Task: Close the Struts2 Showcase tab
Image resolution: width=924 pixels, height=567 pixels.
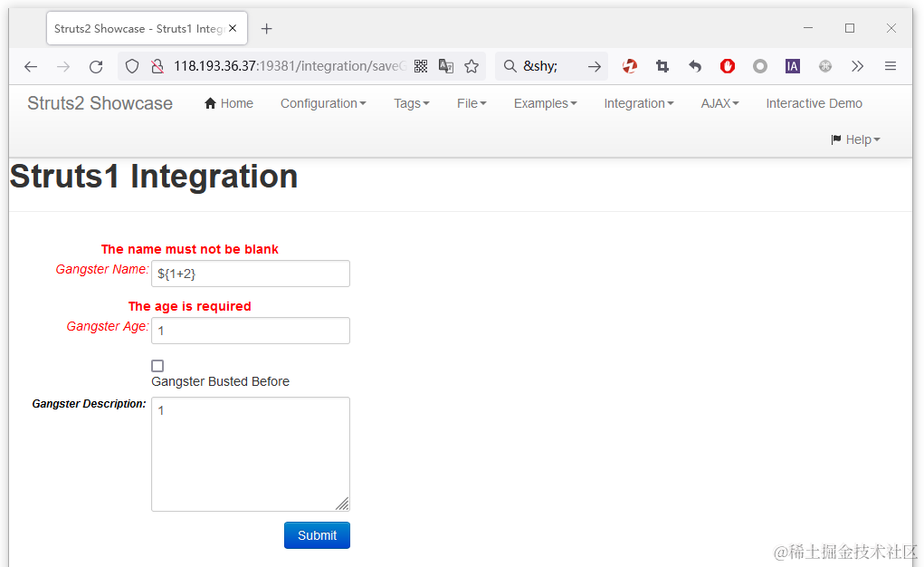Action: click(x=233, y=28)
